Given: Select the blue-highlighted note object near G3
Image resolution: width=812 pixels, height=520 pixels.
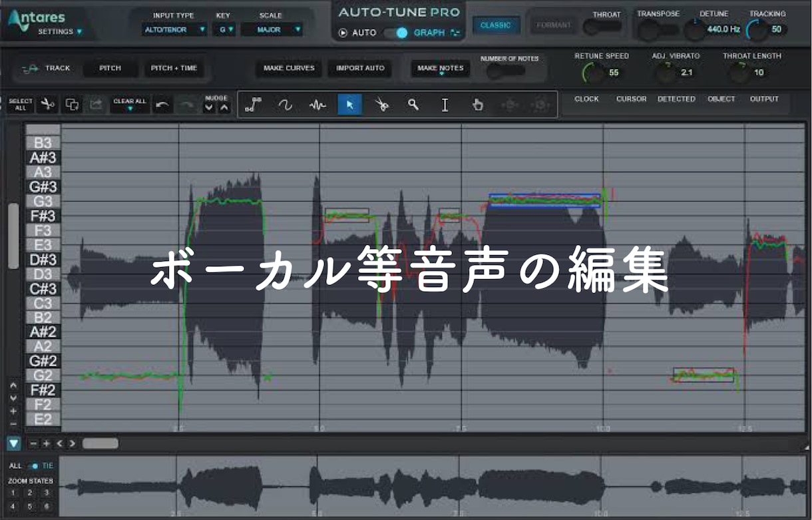Looking at the screenshot, I should click(544, 200).
